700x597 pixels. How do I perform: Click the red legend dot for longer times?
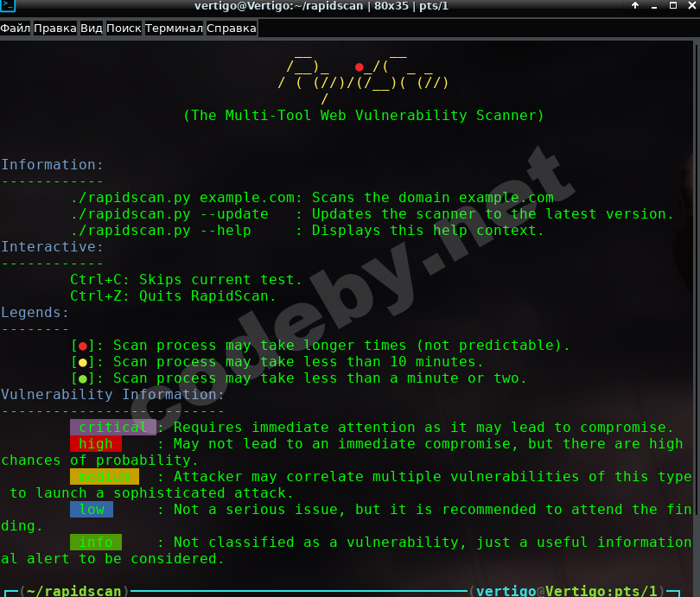(83, 346)
